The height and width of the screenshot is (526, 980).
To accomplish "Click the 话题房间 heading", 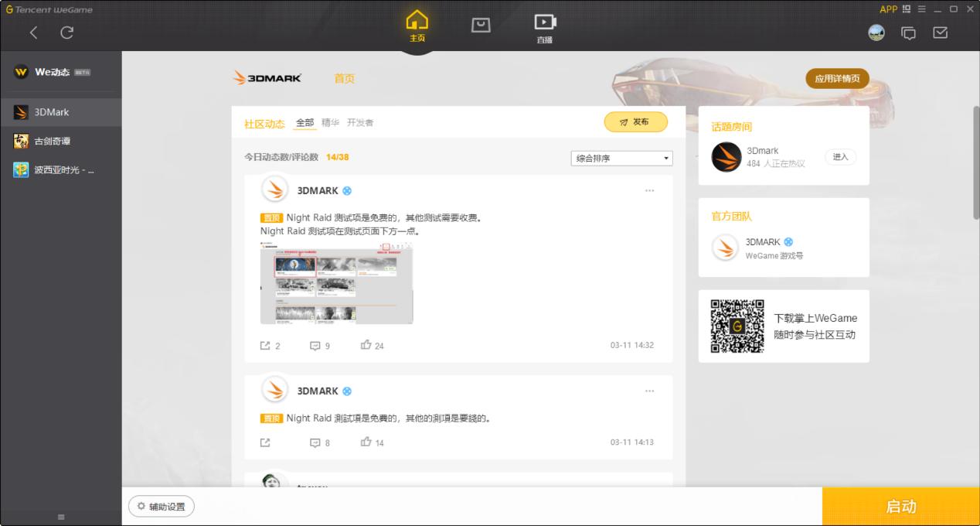I will [732, 127].
